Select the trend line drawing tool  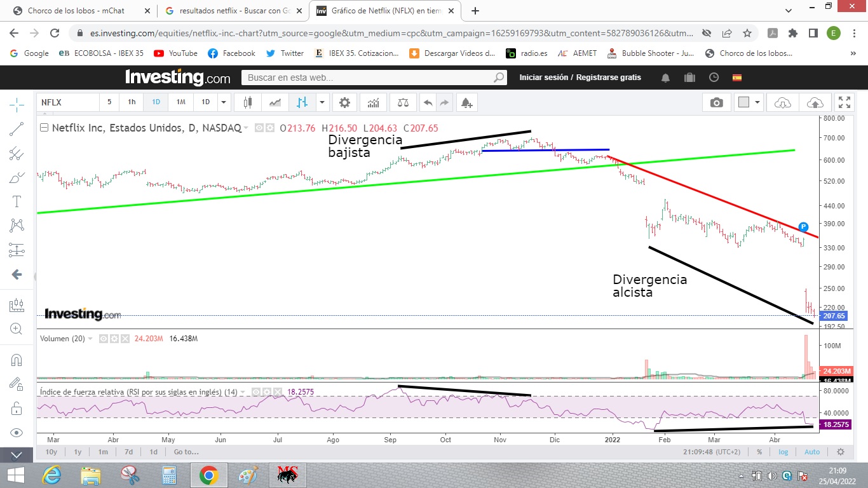click(17, 128)
